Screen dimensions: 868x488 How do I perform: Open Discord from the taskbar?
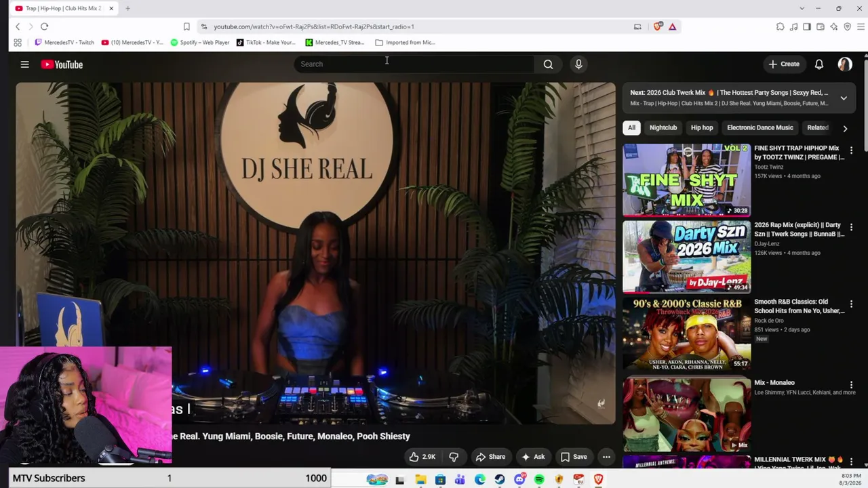pos(519,479)
